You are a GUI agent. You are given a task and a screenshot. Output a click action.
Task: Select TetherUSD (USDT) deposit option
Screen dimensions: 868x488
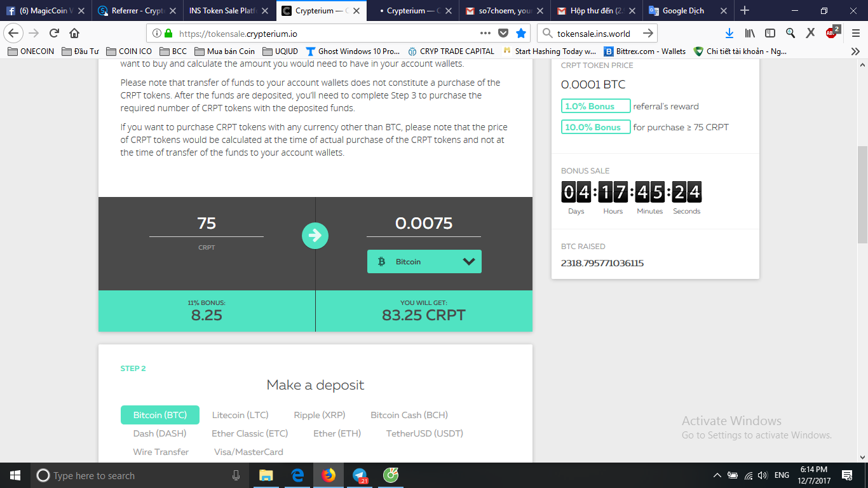click(424, 433)
